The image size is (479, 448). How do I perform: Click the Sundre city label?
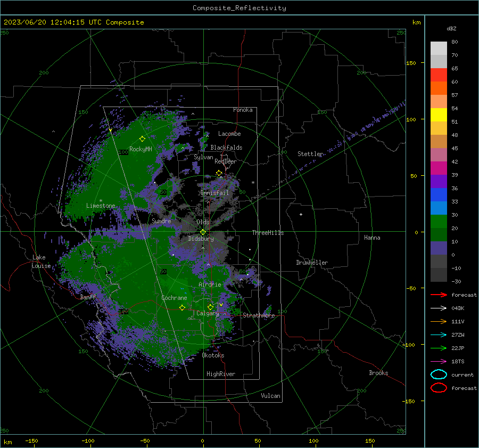point(161,221)
